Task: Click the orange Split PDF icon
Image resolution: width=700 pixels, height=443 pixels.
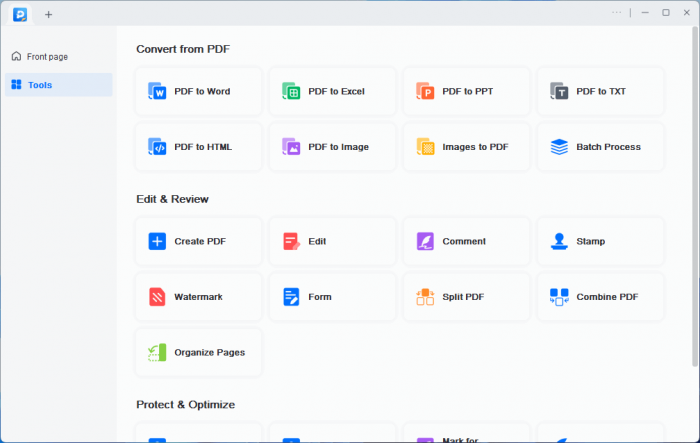Action: coord(425,297)
